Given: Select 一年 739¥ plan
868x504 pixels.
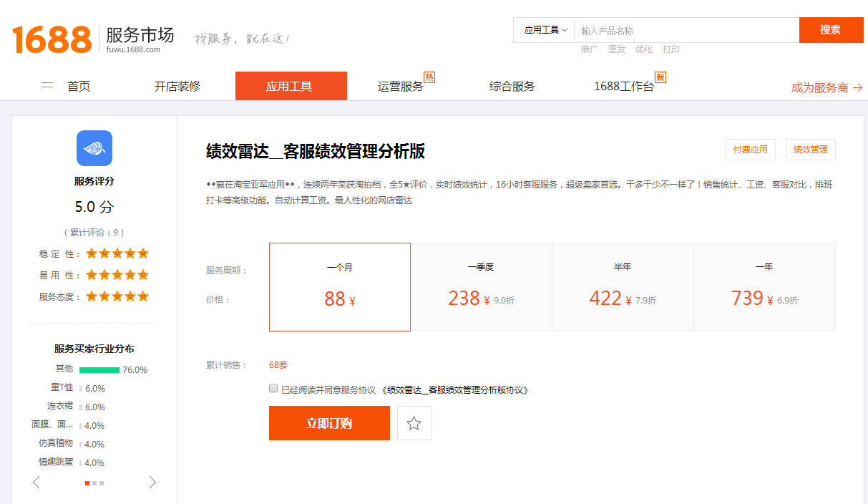Looking at the screenshot, I should [764, 287].
